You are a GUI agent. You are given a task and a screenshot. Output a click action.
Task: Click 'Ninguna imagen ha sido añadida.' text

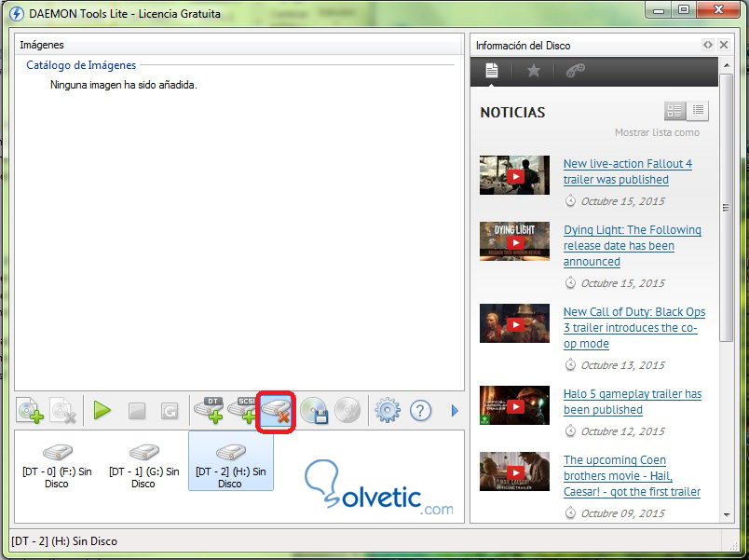[124, 85]
